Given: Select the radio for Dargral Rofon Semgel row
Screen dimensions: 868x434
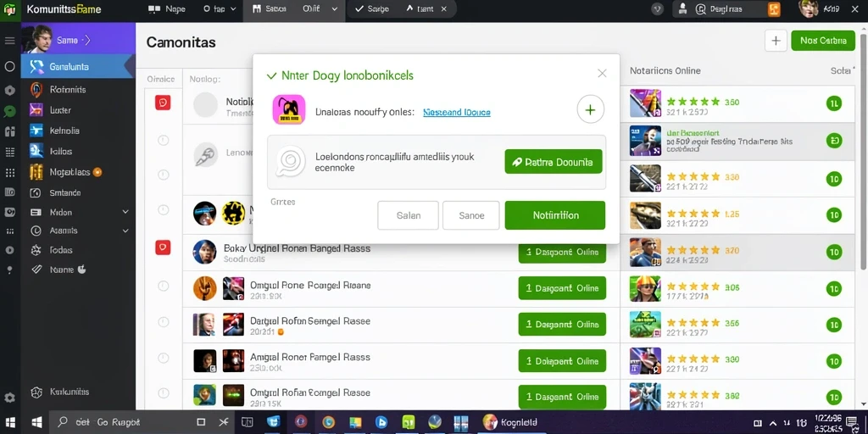Looking at the screenshot, I should click(164, 321).
